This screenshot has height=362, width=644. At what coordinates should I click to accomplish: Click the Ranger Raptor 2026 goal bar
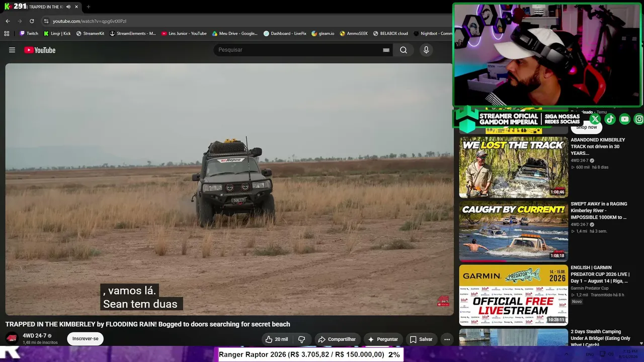click(310, 354)
